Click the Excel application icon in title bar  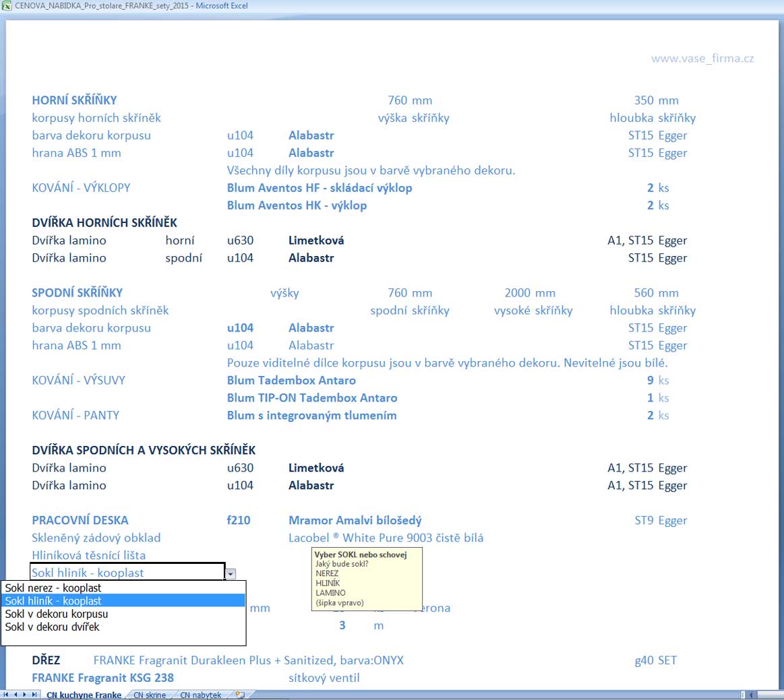coord(7,6)
